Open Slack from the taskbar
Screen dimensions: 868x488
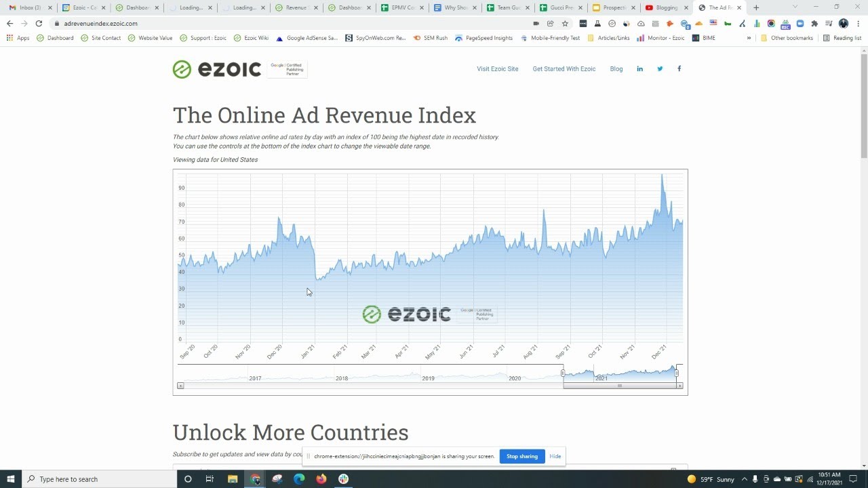coord(343,479)
